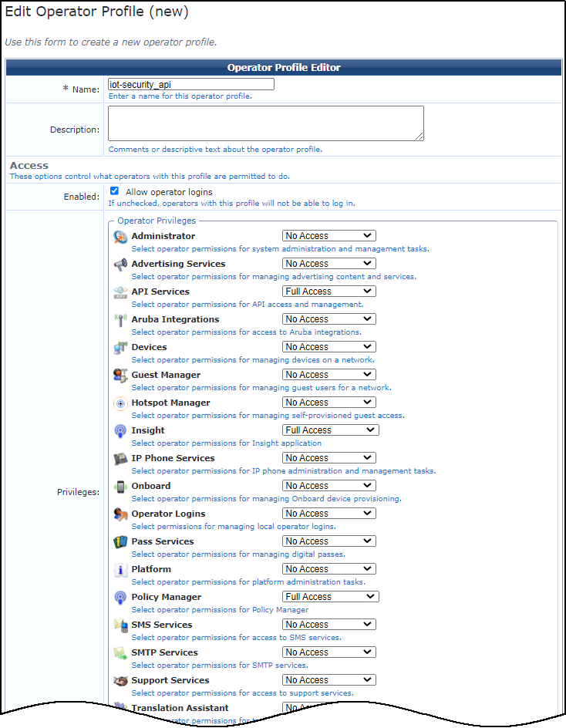Click the IP Phone Services icon
The height and width of the screenshot is (728, 566).
(120, 459)
